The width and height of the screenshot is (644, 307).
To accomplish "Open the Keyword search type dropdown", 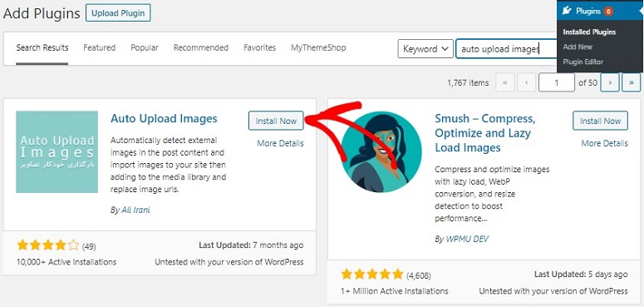I will (425, 49).
